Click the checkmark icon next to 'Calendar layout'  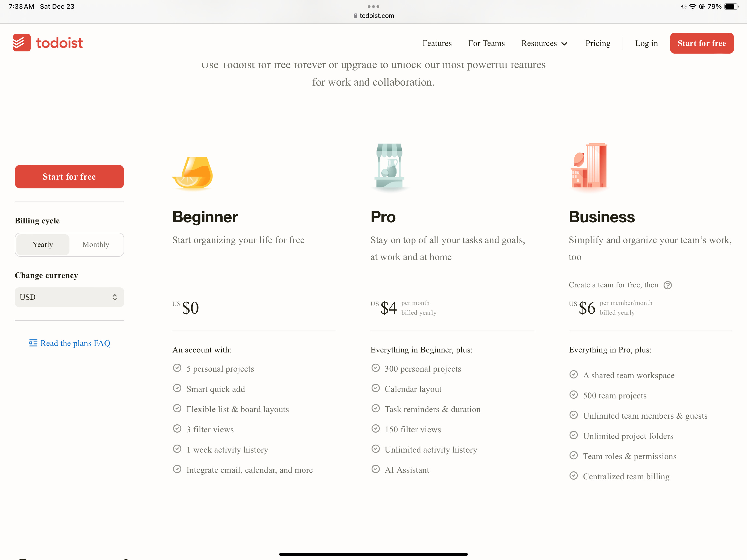coord(375,388)
